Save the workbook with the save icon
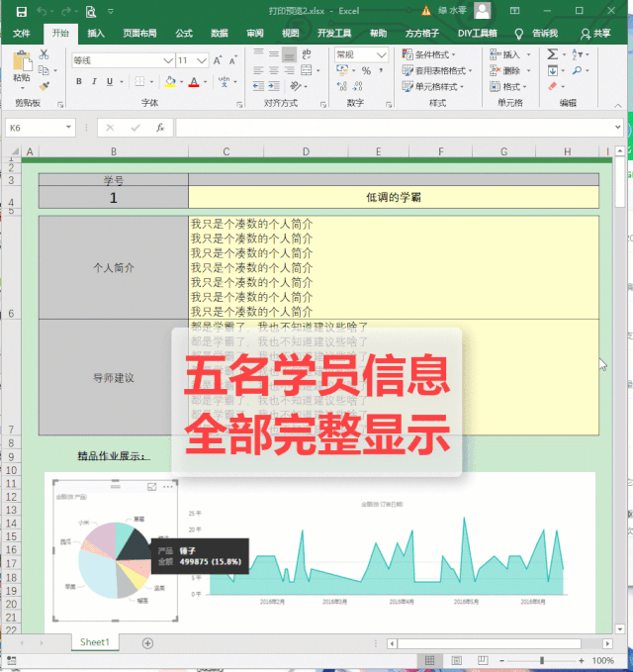Screen dimensions: 633x672 pyautogui.click(x=22, y=12)
